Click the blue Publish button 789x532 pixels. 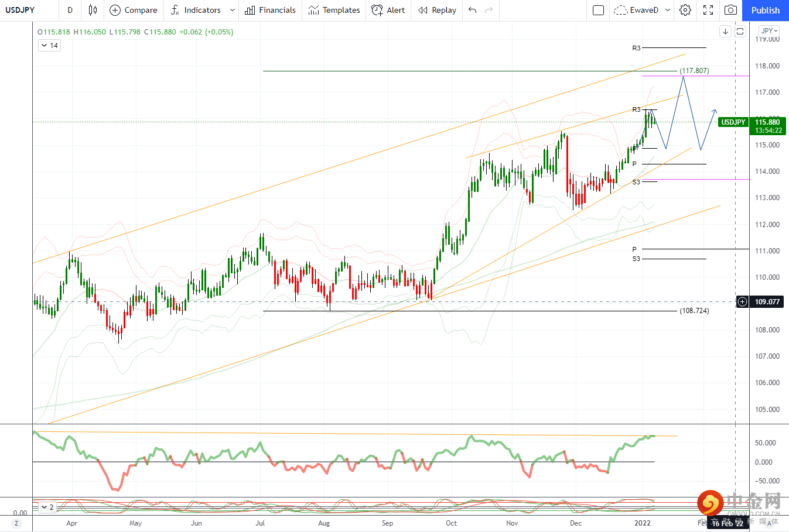pos(766,10)
